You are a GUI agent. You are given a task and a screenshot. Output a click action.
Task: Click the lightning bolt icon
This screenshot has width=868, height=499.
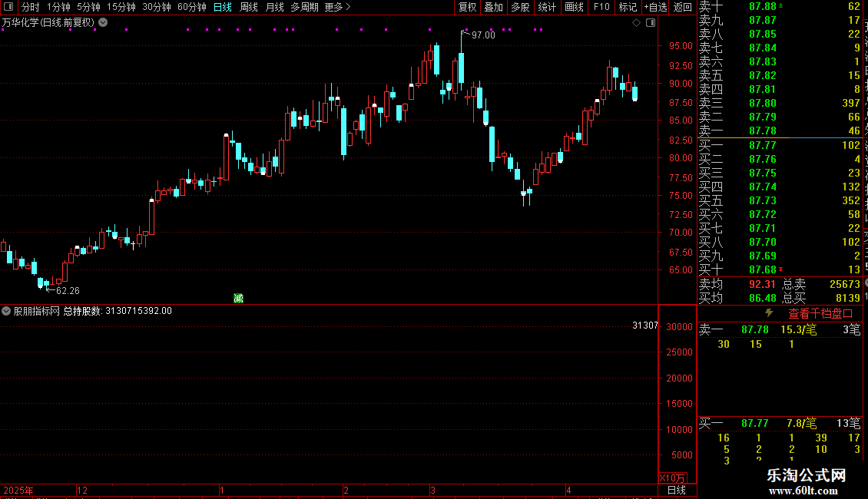769,313
